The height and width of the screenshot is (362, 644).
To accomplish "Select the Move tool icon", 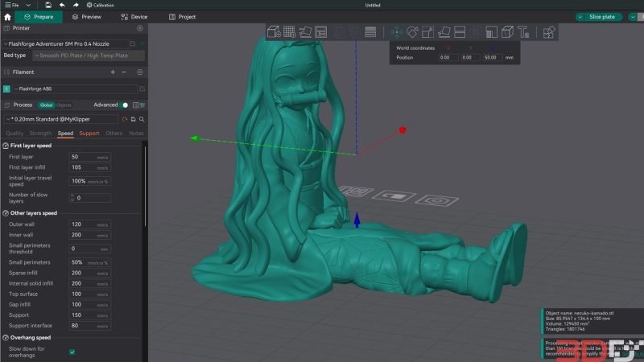I will coord(396,31).
